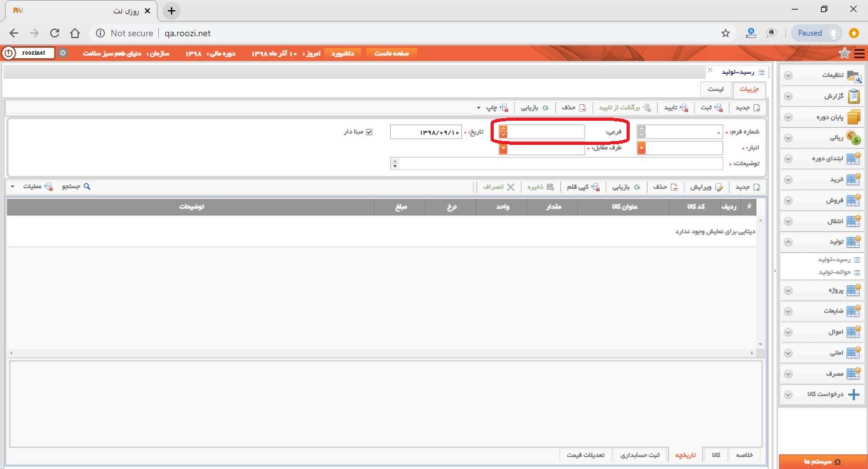
Task: Click the تاریخ date input field
Action: [426, 132]
